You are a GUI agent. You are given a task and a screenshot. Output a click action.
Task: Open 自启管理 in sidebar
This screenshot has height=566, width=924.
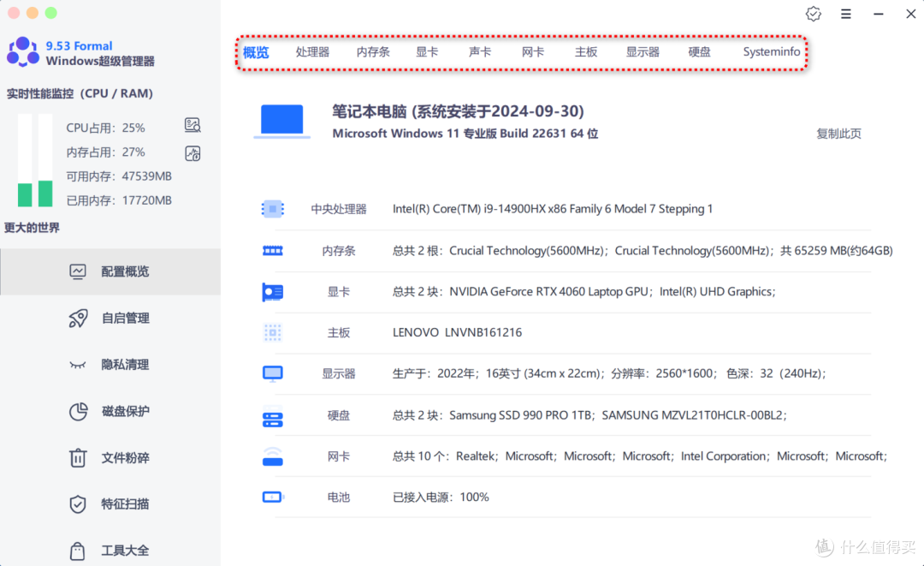tap(110, 319)
